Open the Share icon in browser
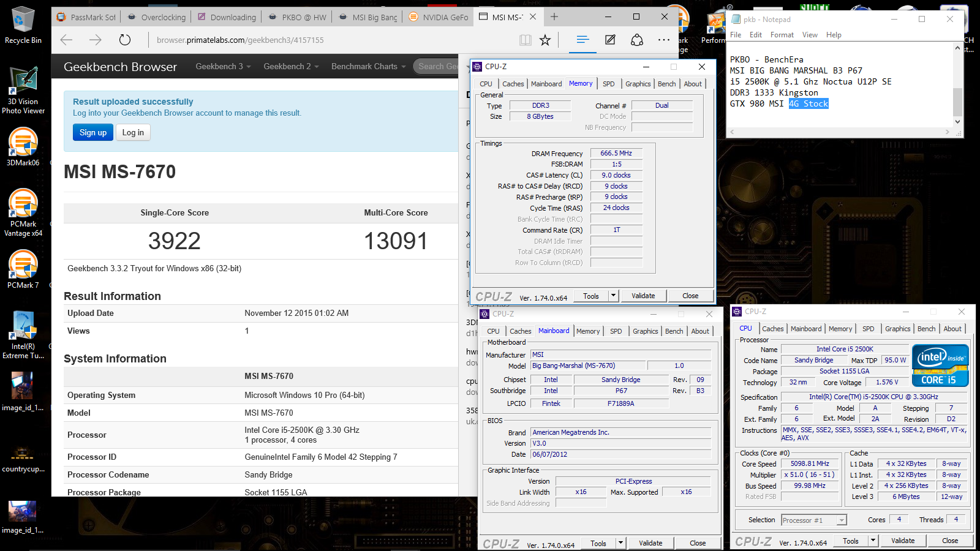This screenshot has height=551, width=980. click(637, 40)
